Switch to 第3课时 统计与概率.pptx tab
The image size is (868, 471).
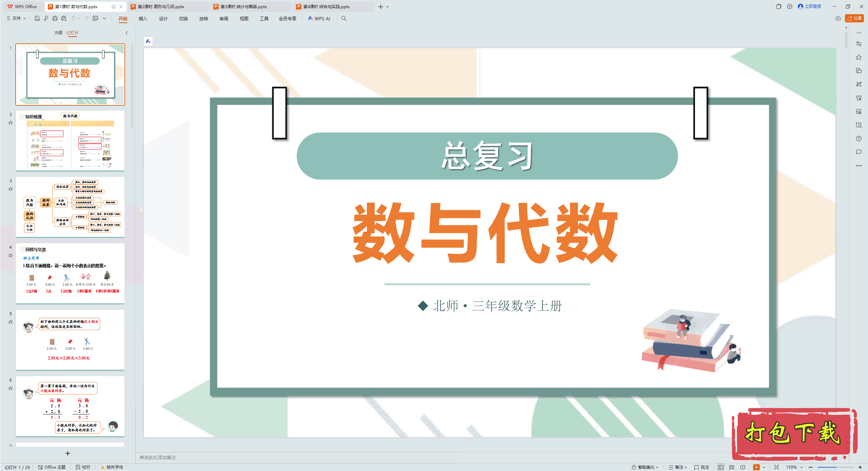[x=243, y=7]
